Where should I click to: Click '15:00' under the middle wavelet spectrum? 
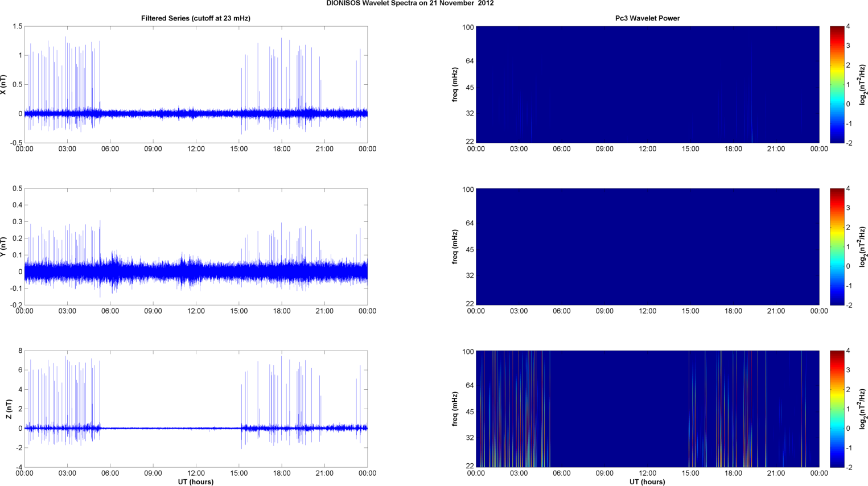690,311
